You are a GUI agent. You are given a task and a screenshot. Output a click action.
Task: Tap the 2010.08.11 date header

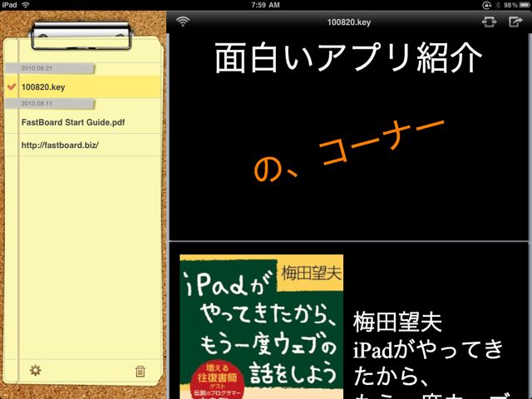point(50,103)
